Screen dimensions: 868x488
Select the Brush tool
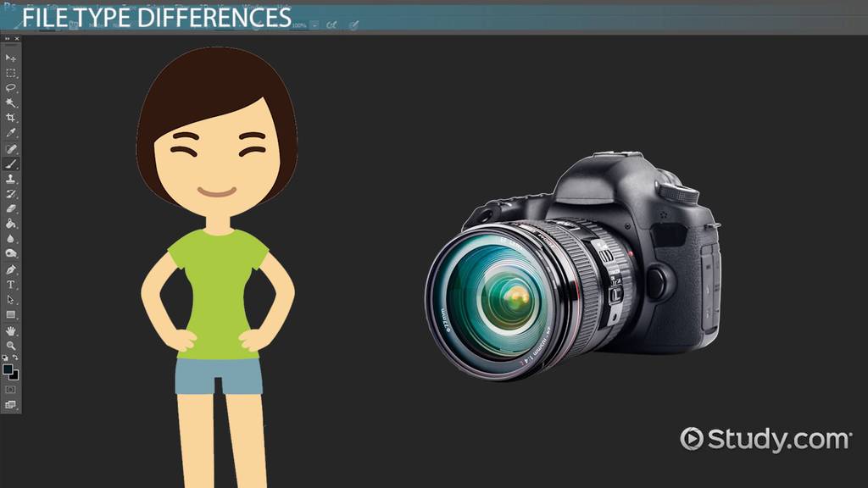tap(11, 164)
